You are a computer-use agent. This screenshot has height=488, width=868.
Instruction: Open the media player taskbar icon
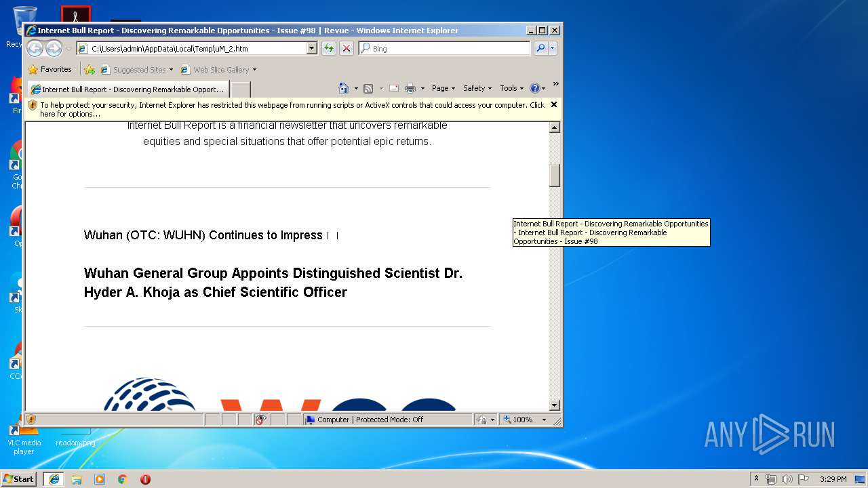pyautogui.click(x=100, y=479)
